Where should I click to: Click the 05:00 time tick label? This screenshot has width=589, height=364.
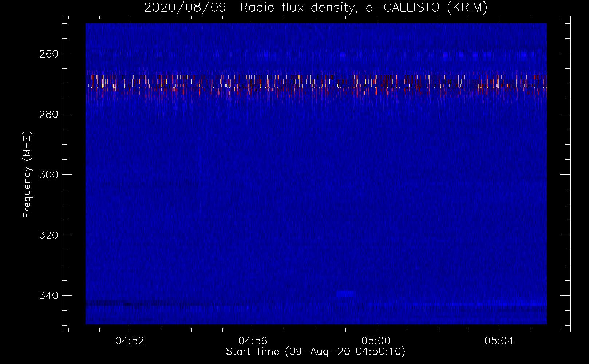point(376,341)
